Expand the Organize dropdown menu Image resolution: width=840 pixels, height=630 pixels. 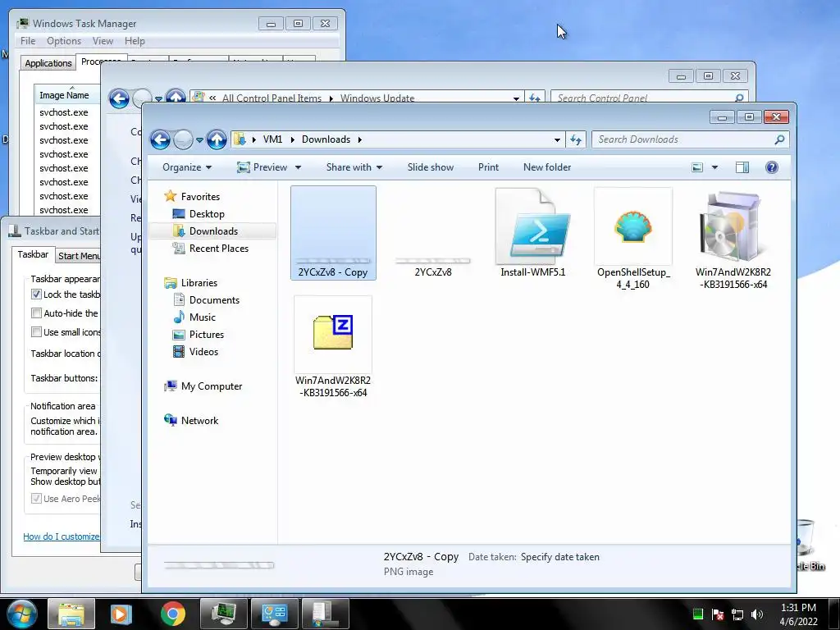(187, 167)
